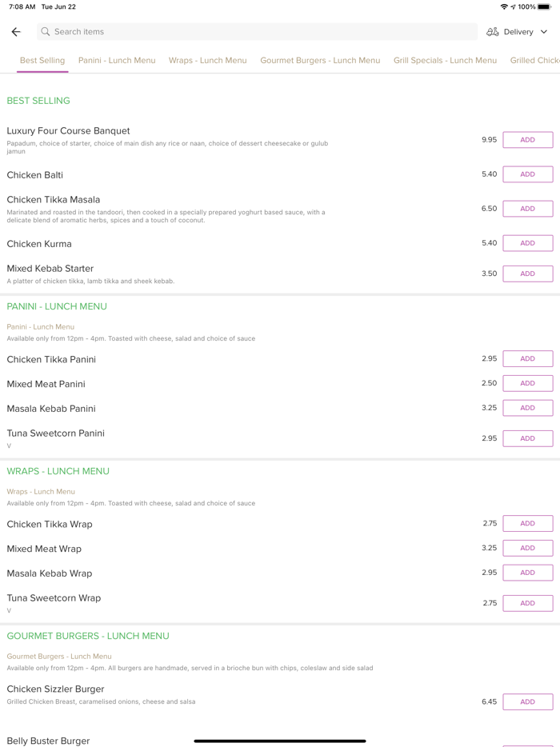This screenshot has width=560, height=747.
Task: Open the Wraps - Lunch Menu tab
Action: 207,60
